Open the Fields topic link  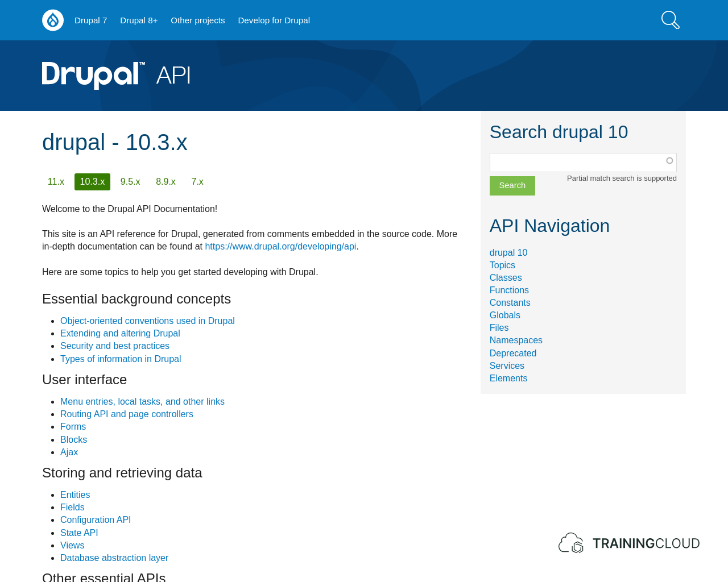[72, 508]
